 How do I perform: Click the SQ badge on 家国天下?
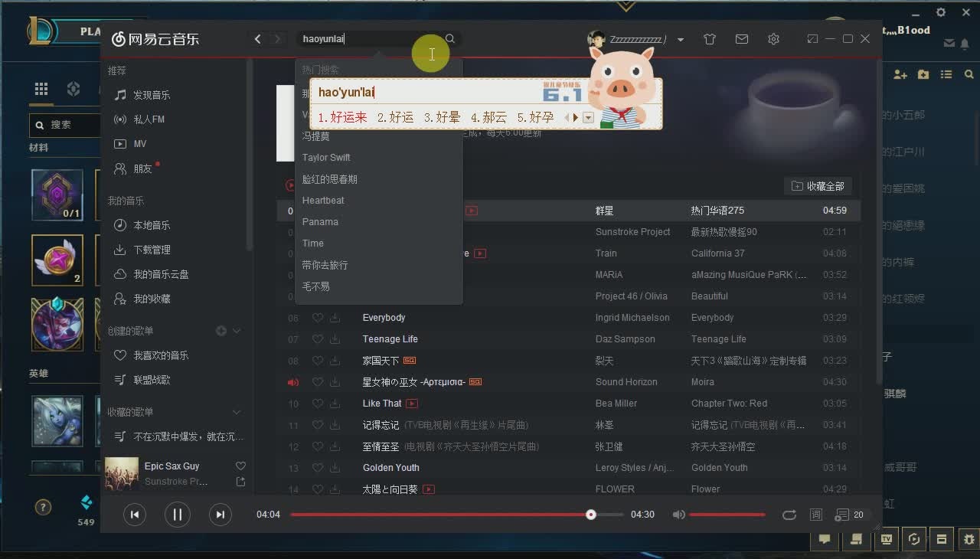410,361
